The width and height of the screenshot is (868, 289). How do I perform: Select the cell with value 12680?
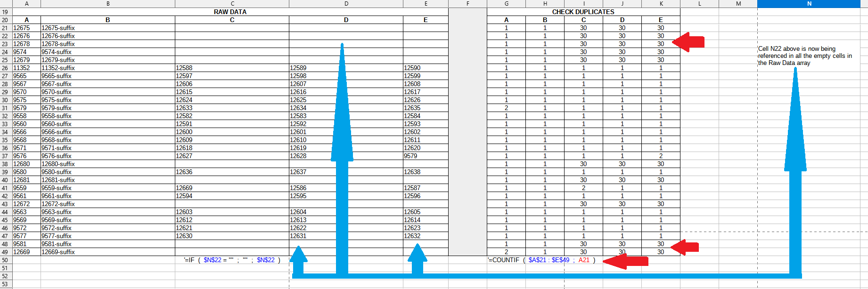(x=27, y=164)
